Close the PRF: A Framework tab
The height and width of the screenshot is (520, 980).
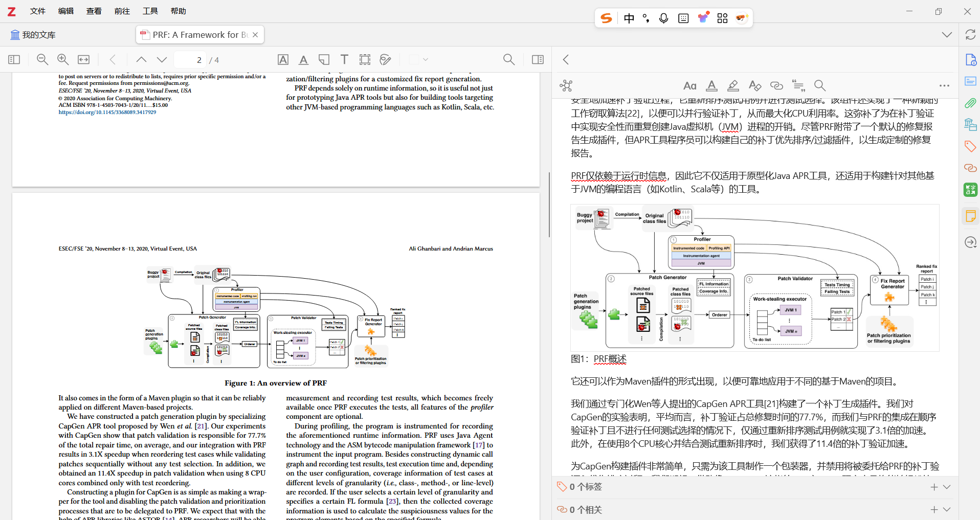point(255,35)
